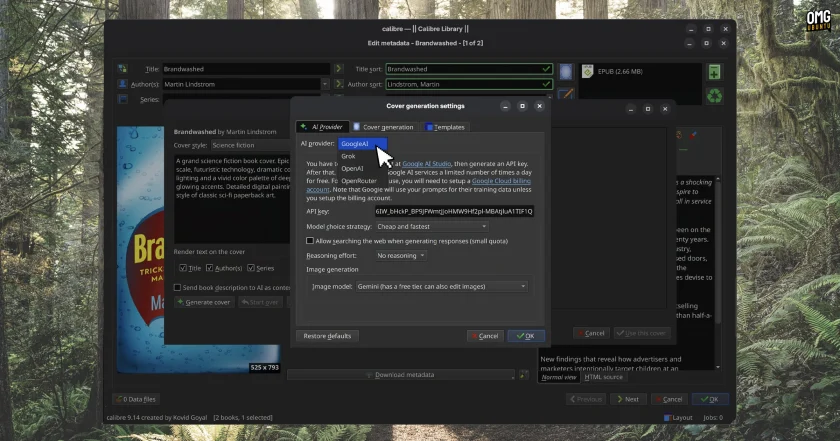Enable Send book description to AI checkbox
Viewport: 840px width, 441px height.
[x=177, y=288]
